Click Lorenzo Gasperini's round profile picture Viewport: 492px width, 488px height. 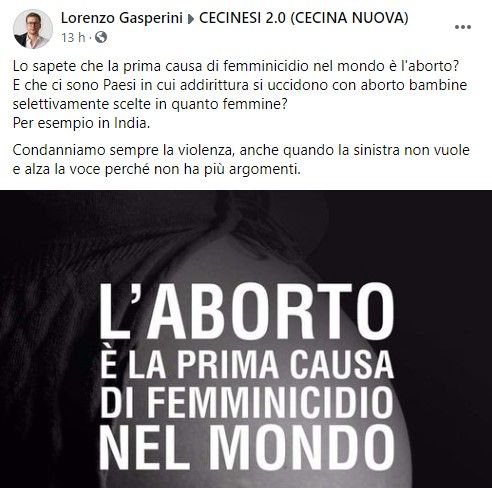[x=33, y=29]
